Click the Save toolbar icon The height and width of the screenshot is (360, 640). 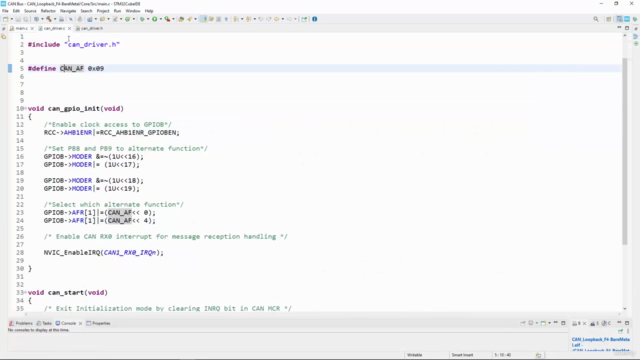[x=18, y=19]
